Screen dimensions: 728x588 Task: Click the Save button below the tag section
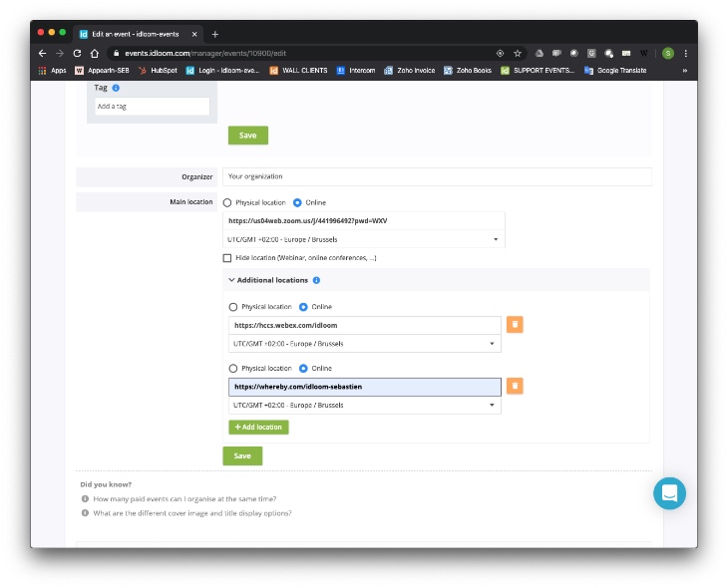248,136
